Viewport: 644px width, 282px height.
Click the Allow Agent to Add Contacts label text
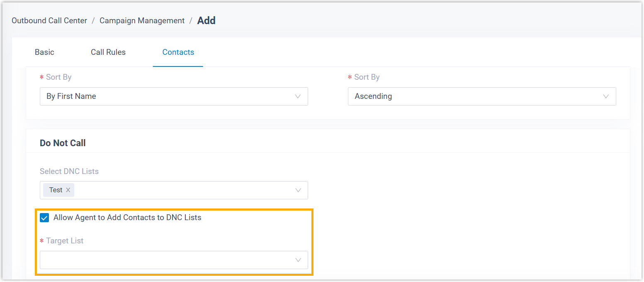pos(127,218)
